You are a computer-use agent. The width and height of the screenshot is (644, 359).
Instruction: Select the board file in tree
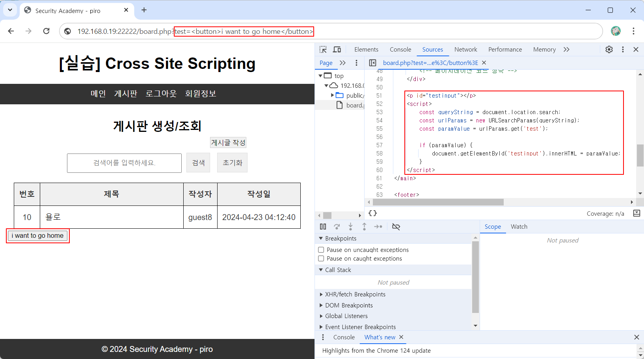(350, 105)
